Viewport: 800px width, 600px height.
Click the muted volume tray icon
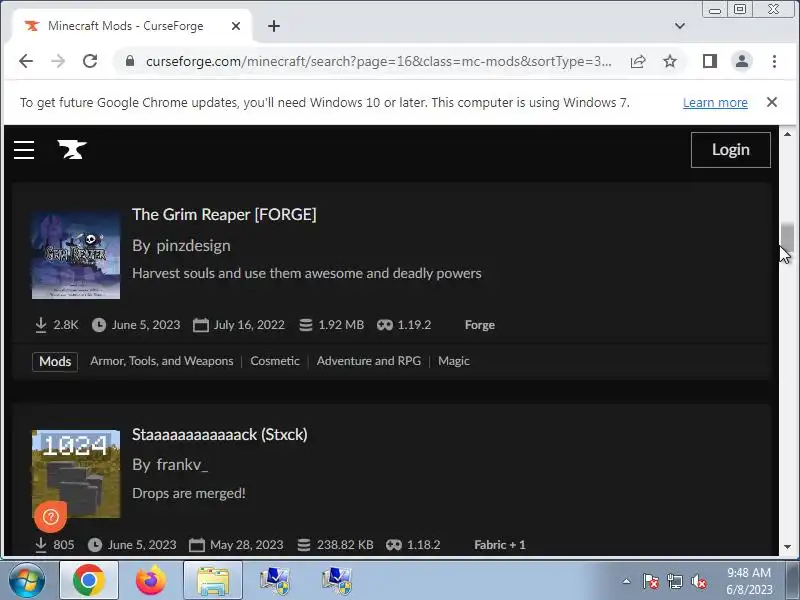point(699,581)
